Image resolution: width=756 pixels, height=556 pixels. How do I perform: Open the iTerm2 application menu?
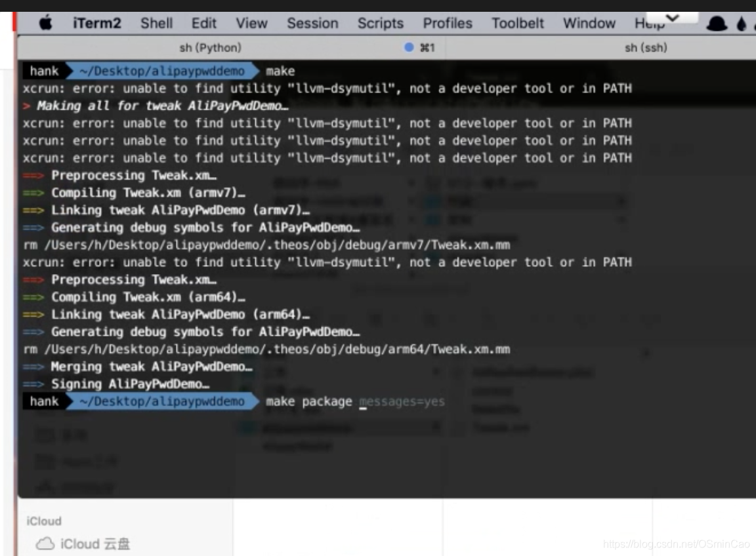(97, 23)
